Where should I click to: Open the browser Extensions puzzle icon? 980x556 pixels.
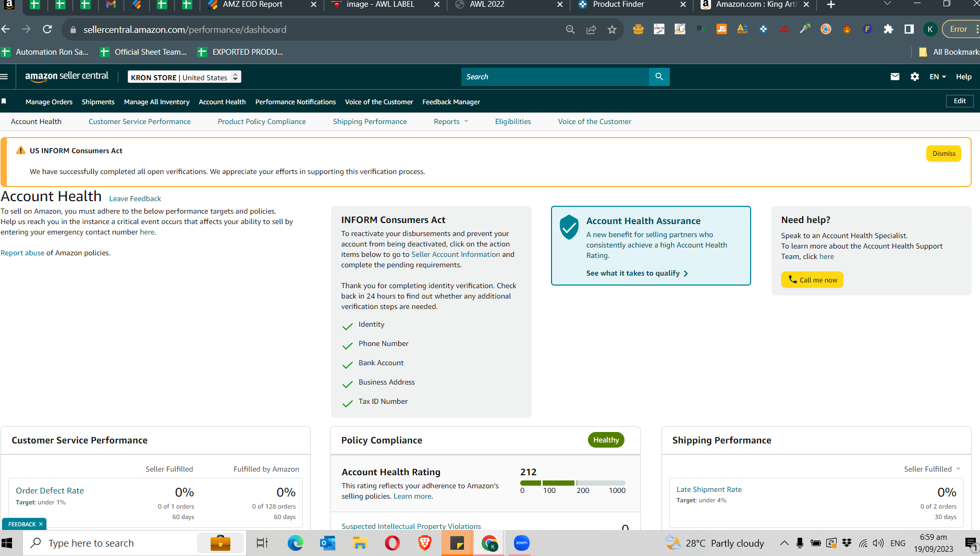[x=888, y=29]
